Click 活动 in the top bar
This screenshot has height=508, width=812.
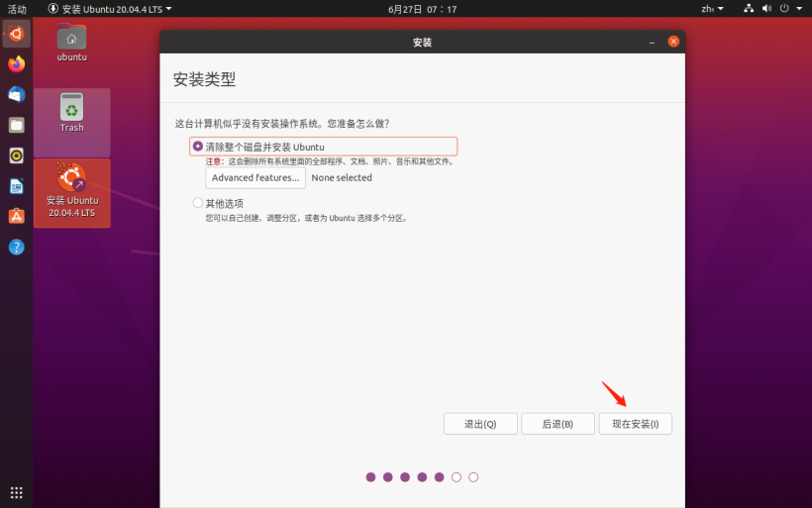pyautogui.click(x=17, y=9)
